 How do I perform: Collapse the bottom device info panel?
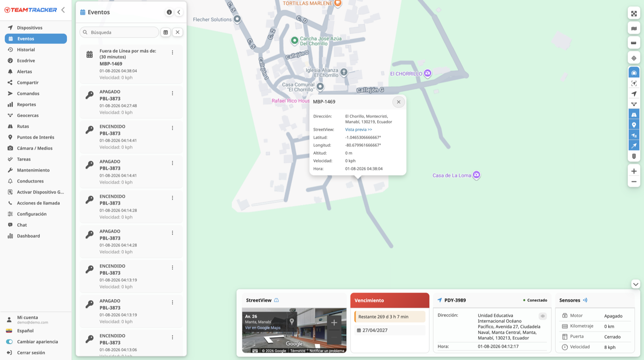click(x=636, y=284)
